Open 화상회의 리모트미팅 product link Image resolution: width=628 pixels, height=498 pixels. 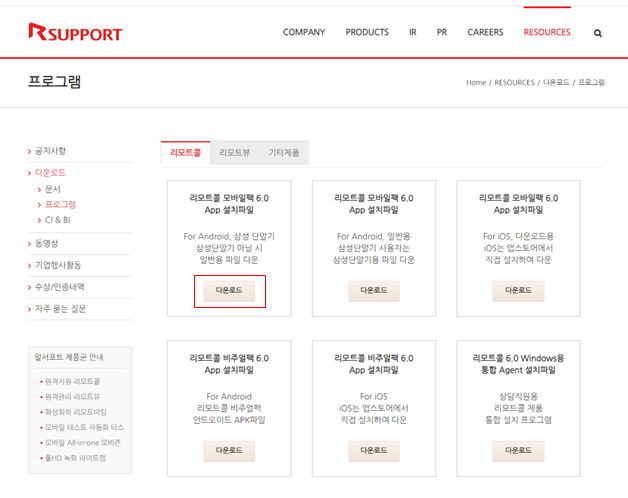click(x=75, y=412)
